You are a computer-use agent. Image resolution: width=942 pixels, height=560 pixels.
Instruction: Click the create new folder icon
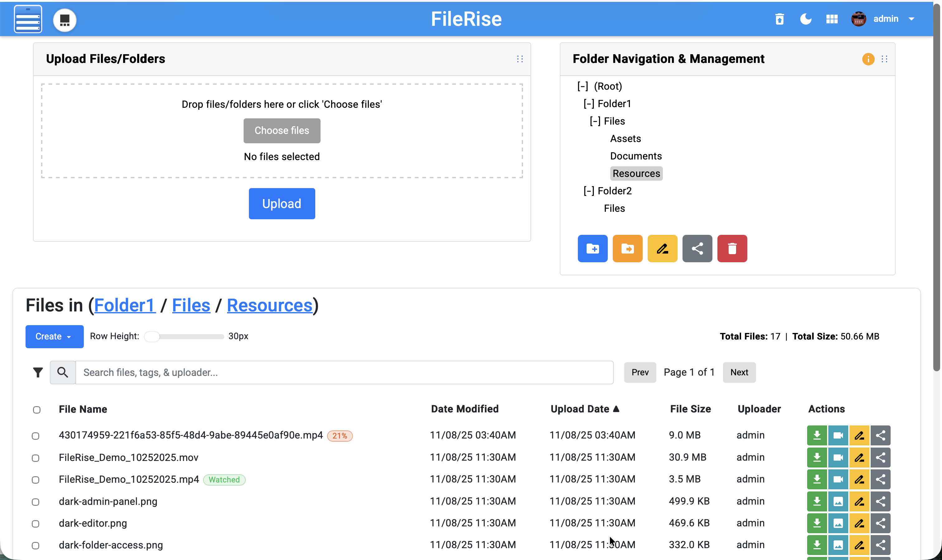pos(592,249)
